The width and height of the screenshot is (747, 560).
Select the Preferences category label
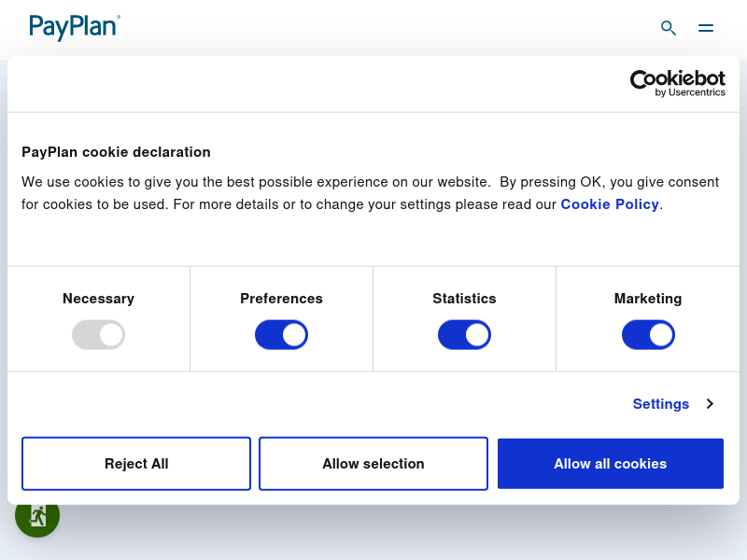pyautogui.click(x=282, y=299)
